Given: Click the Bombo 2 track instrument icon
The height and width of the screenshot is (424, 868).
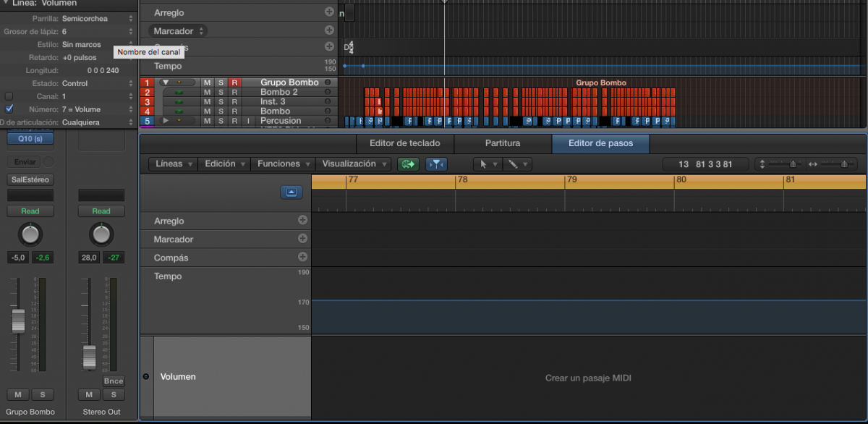Looking at the screenshot, I should point(178,93).
